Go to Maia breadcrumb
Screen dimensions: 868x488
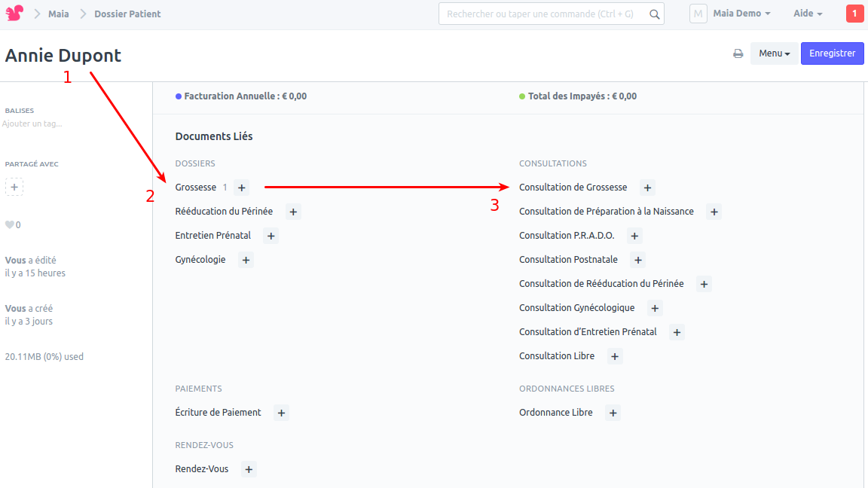click(x=59, y=14)
